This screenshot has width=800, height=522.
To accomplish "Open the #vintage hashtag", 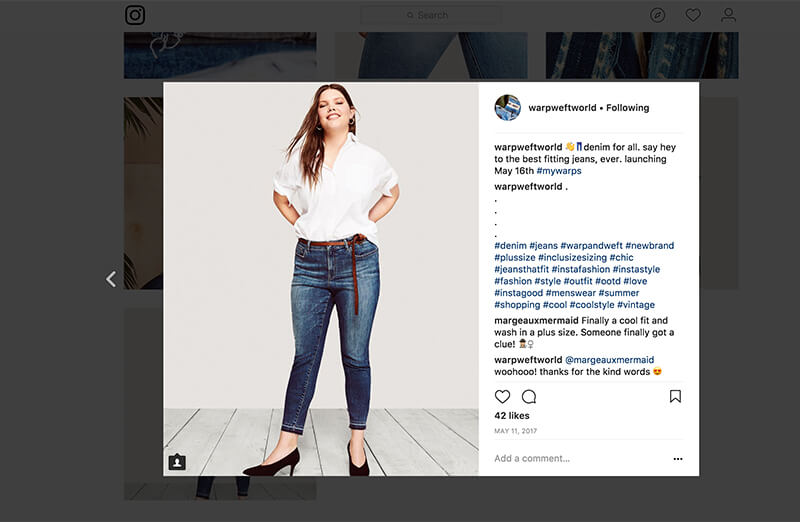I will click(636, 305).
